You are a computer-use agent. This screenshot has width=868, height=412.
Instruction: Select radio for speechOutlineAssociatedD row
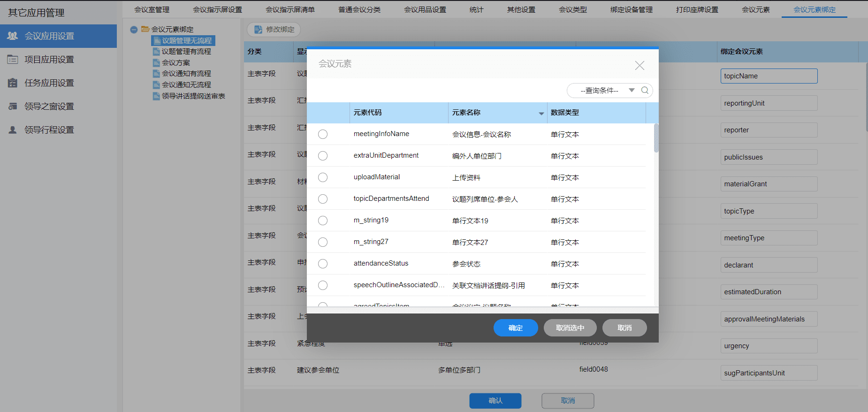tap(323, 285)
